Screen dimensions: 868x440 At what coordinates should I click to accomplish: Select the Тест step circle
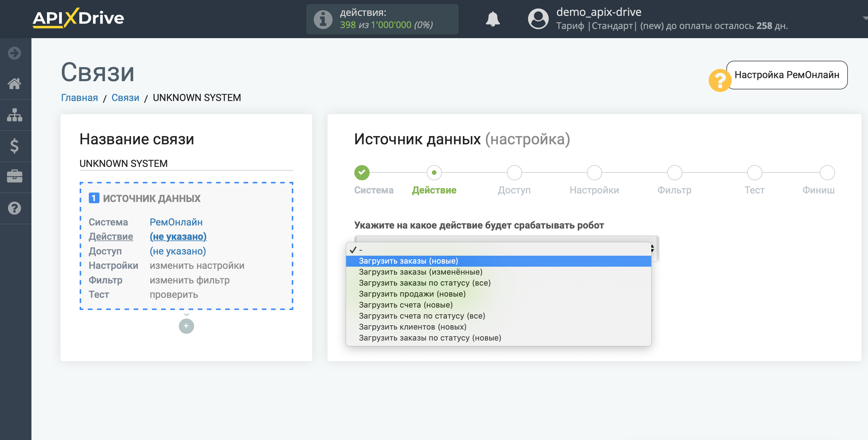point(754,172)
